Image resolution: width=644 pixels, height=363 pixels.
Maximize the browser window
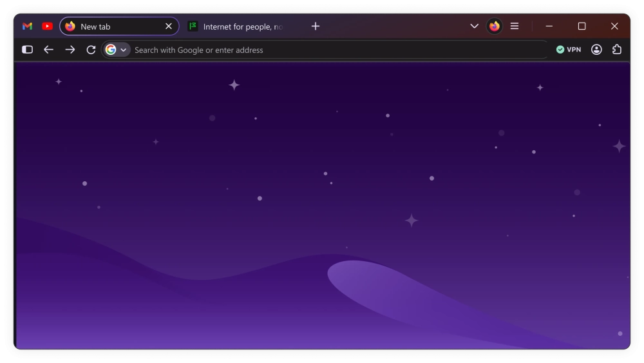point(582,26)
